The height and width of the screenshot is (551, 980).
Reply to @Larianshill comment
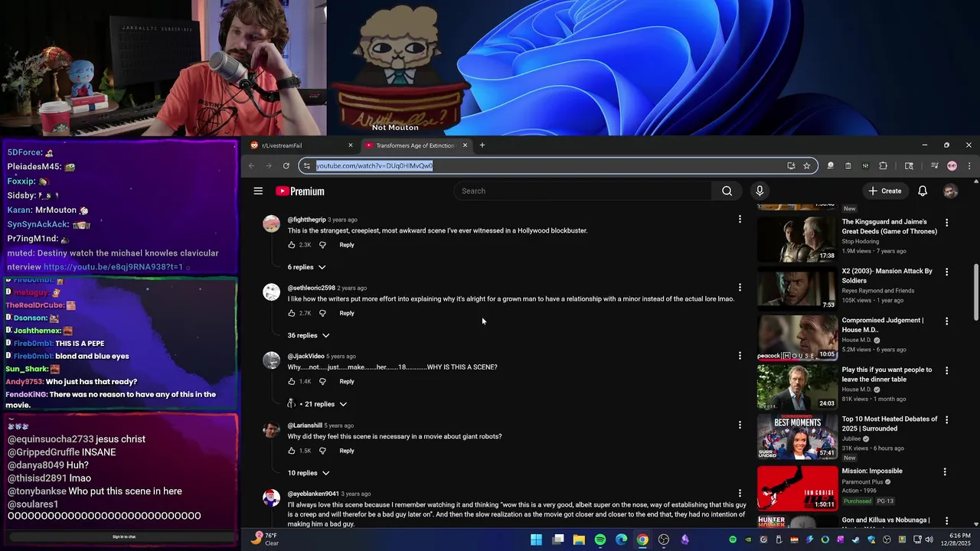(x=347, y=451)
